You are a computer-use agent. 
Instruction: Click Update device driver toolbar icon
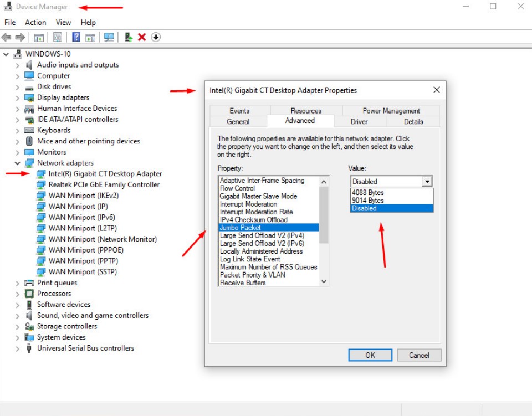[x=128, y=37]
